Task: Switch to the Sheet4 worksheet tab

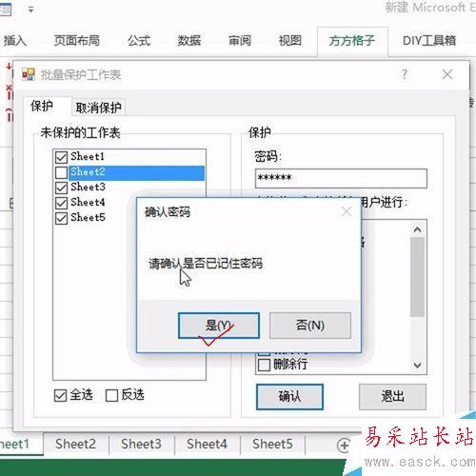Action: coord(207,444)
